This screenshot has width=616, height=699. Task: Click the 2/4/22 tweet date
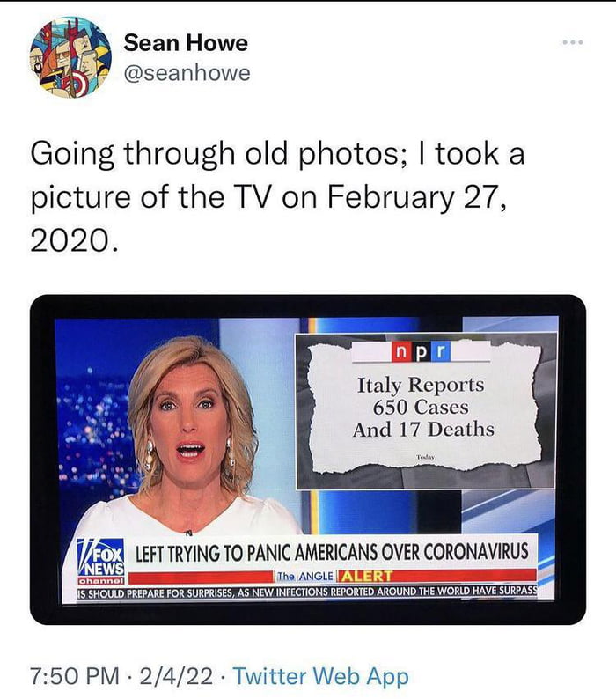pos(176,675)
